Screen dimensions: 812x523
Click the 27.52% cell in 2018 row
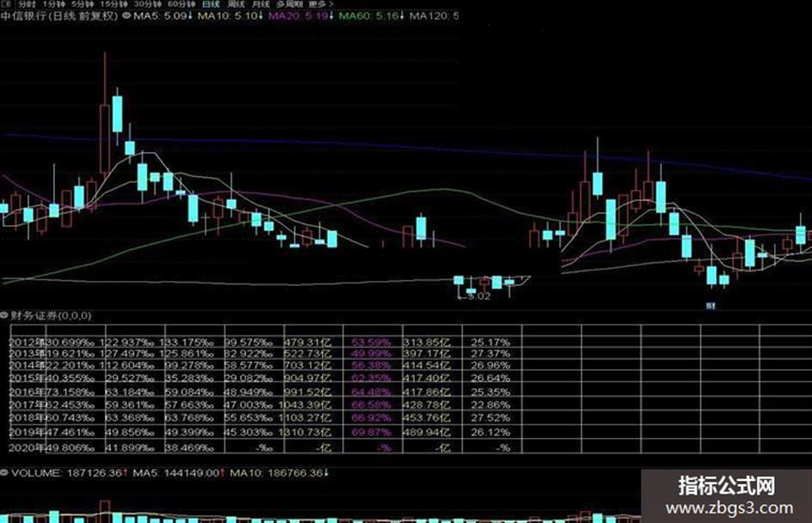click(491, 417)
